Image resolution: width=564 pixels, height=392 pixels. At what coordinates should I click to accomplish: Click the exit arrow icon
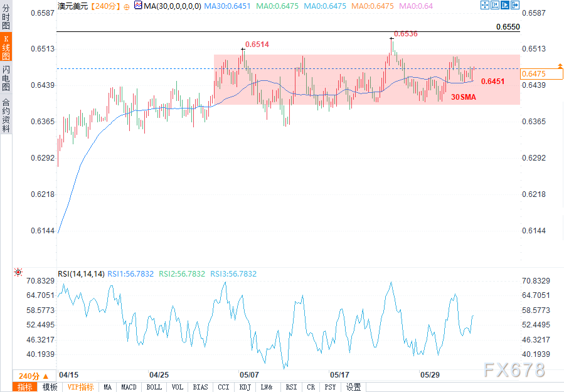[515, 5]
